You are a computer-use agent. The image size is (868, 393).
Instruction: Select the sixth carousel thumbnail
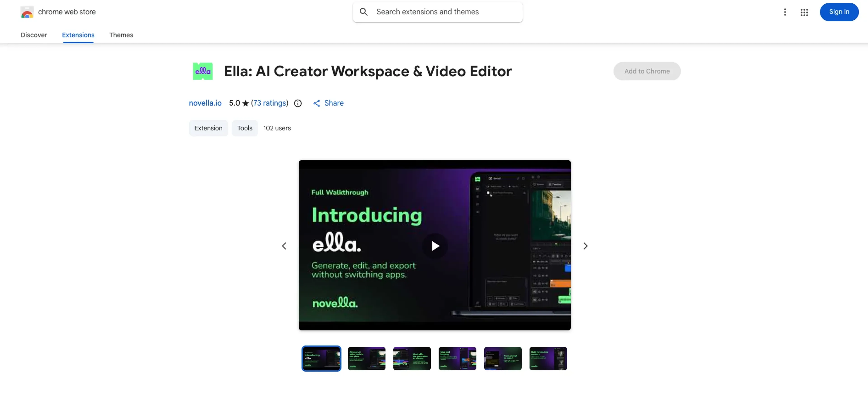click(548, 358)
